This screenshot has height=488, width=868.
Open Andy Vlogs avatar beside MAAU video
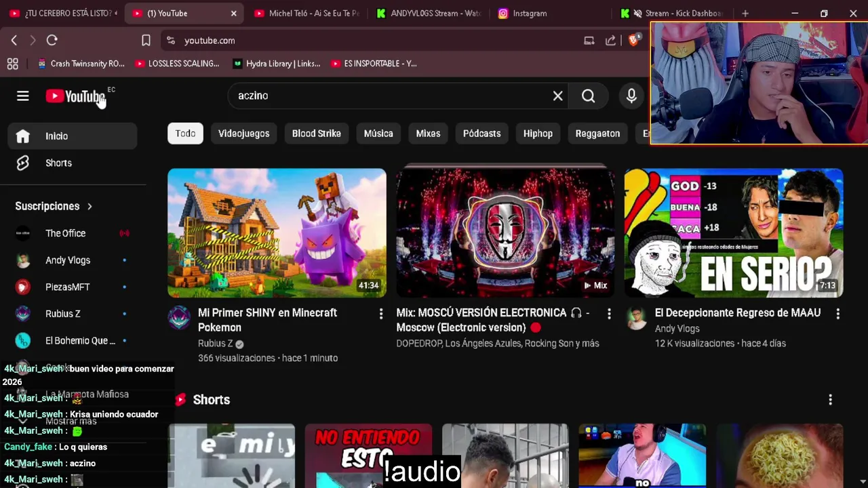(636, 317)
